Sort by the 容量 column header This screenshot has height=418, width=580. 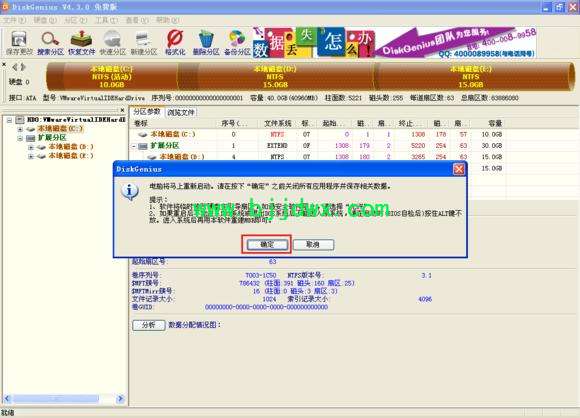point(488,123)
